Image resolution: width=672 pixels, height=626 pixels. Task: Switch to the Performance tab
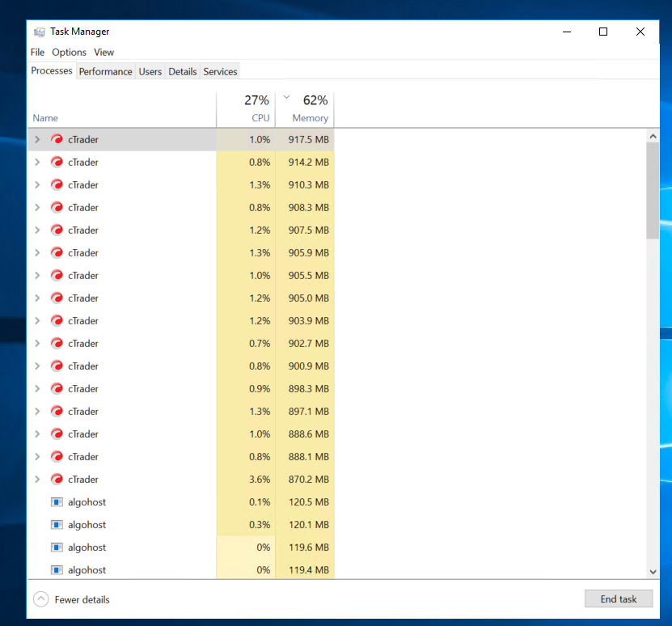[x=105, y=72]
